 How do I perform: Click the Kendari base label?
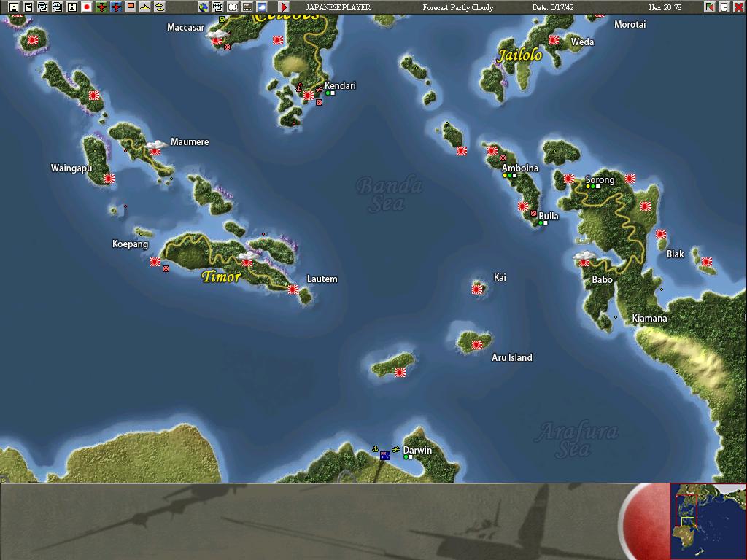[x=340, y=86]
